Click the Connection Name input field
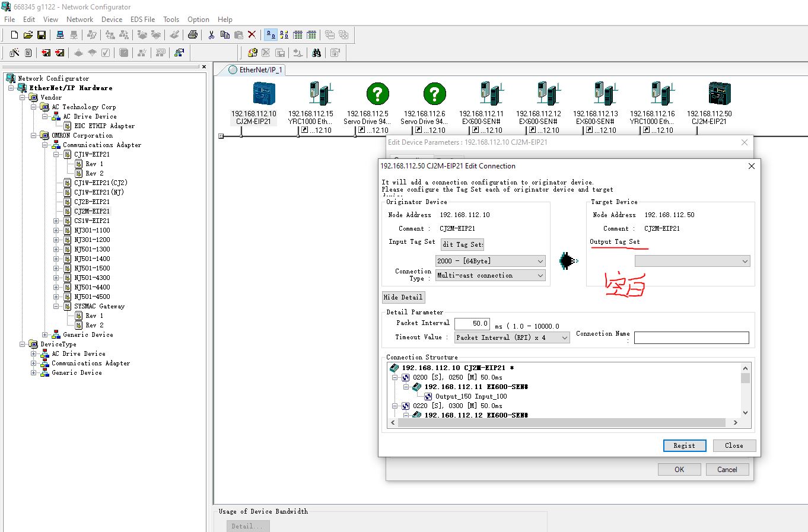 691,337
